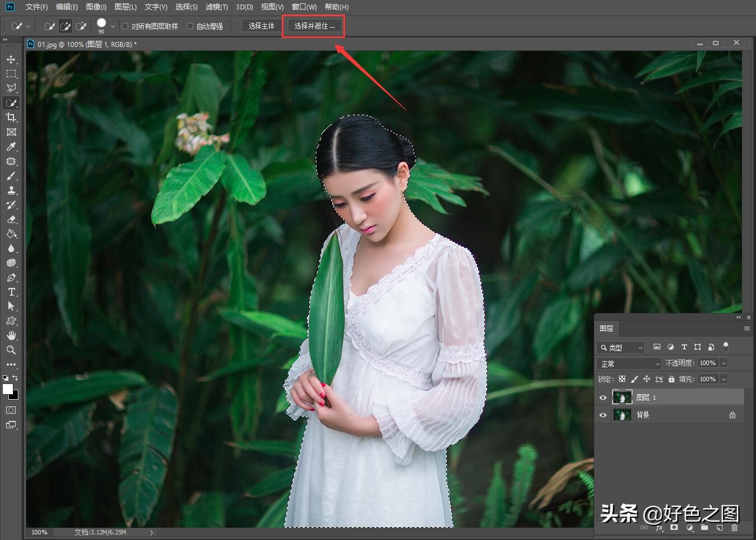Select the Paint Bucket tool
Image resolution: width=756 pixels, height=540 pixels.
[11, 234]
